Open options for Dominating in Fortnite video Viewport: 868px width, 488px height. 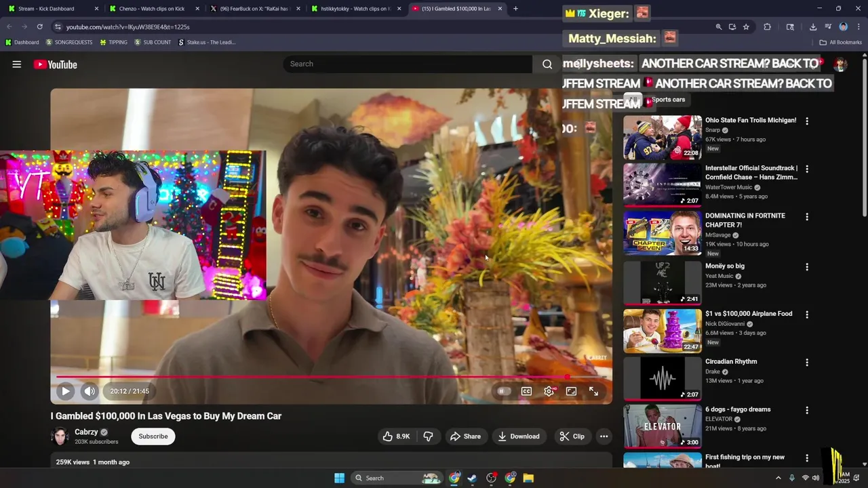(807, 217)
